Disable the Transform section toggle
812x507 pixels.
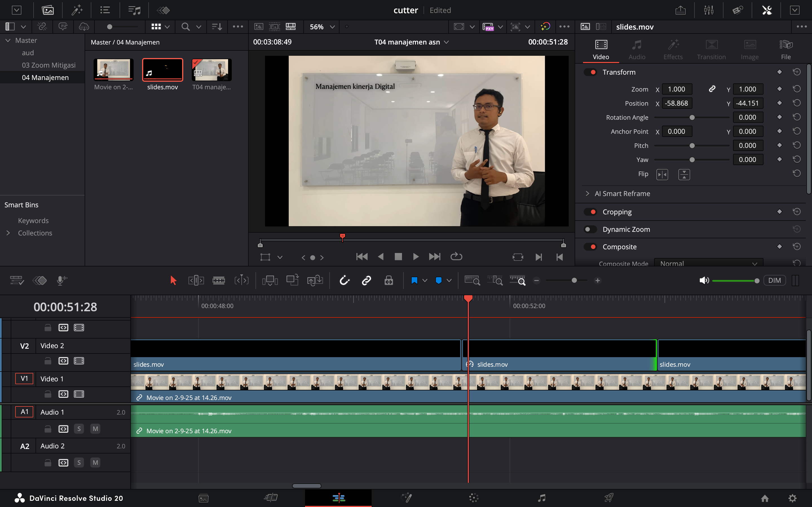tap(590, 72)
